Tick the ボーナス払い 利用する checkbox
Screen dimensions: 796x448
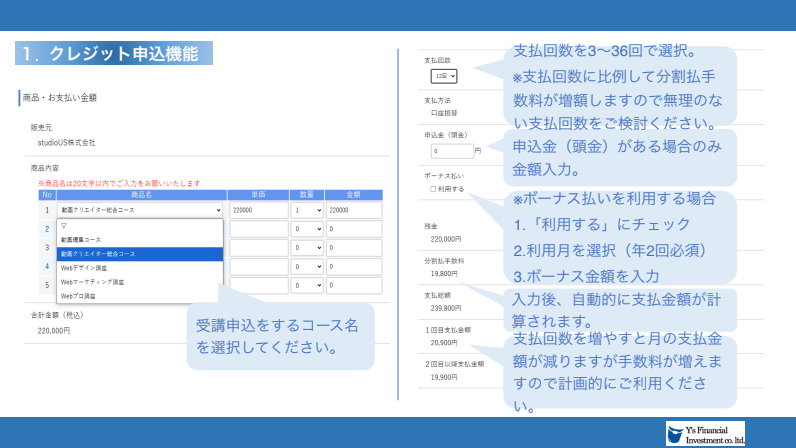coord(433,188)
